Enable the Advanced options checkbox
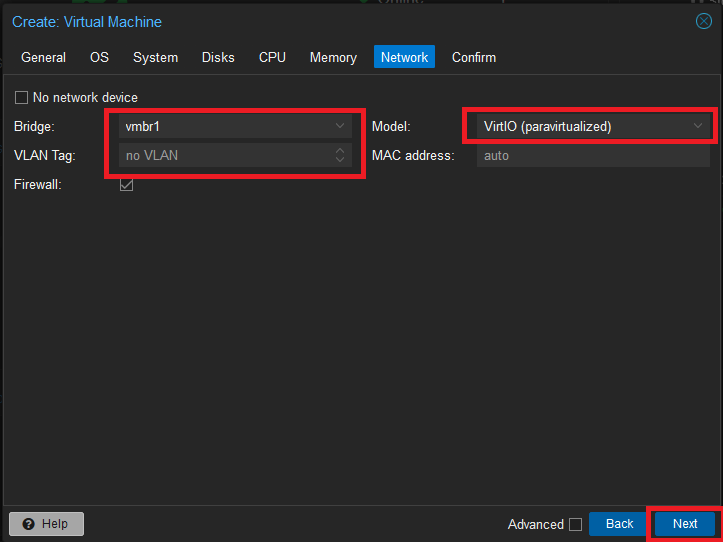This screenshot has height=542, width=723. pyautogui.click(x=575, y=524)
